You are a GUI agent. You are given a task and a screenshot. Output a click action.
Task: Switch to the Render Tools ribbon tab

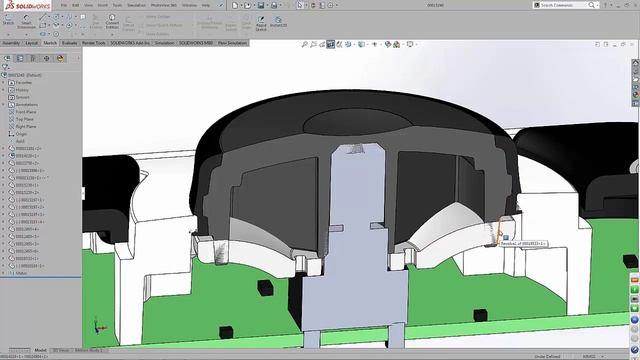tap(93, 43)
